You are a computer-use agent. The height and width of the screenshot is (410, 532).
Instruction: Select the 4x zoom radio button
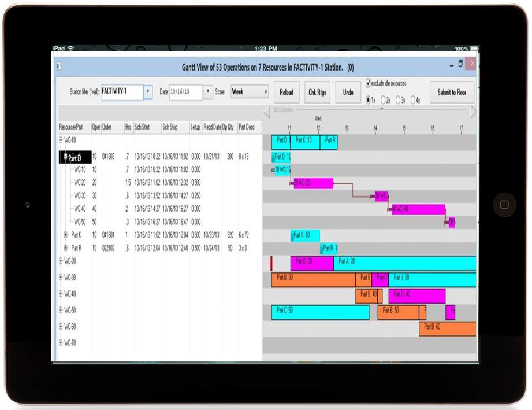tap(412, 98)
